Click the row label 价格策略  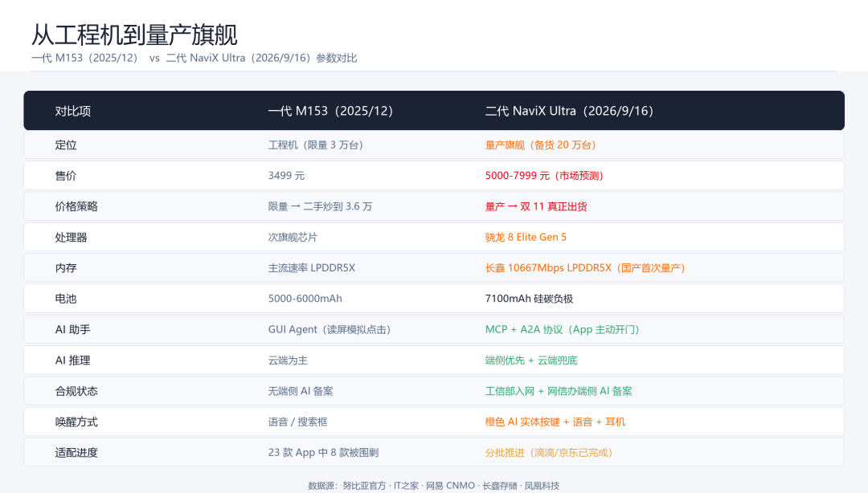point(76,206)
